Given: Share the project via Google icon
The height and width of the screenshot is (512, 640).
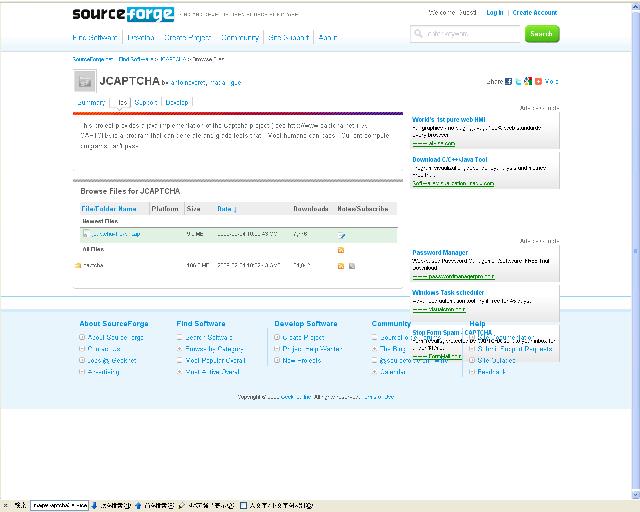Looking at the screenshot, I should [528, 81].
